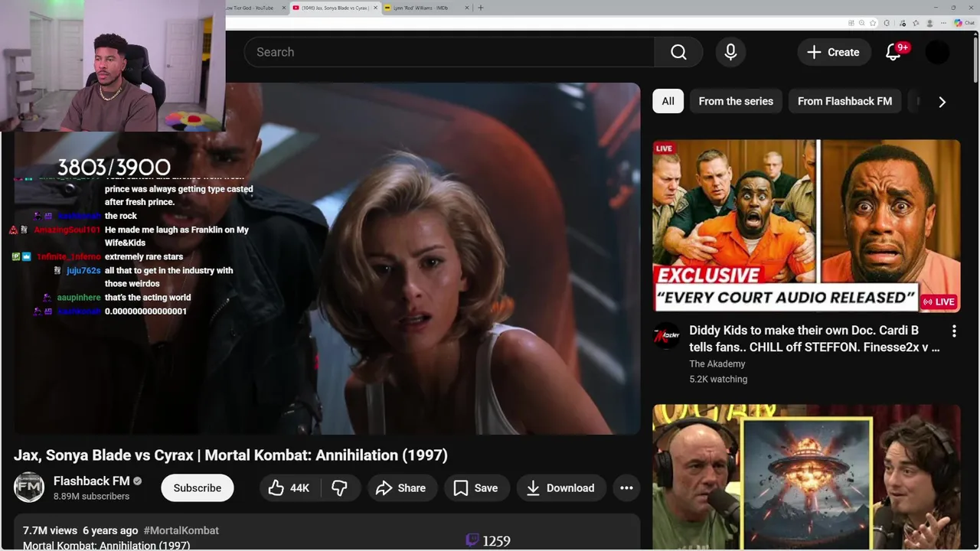Click the 3803/3900 counter overlay
Viewport: 980px width, 551px height.
coord(114,168)
